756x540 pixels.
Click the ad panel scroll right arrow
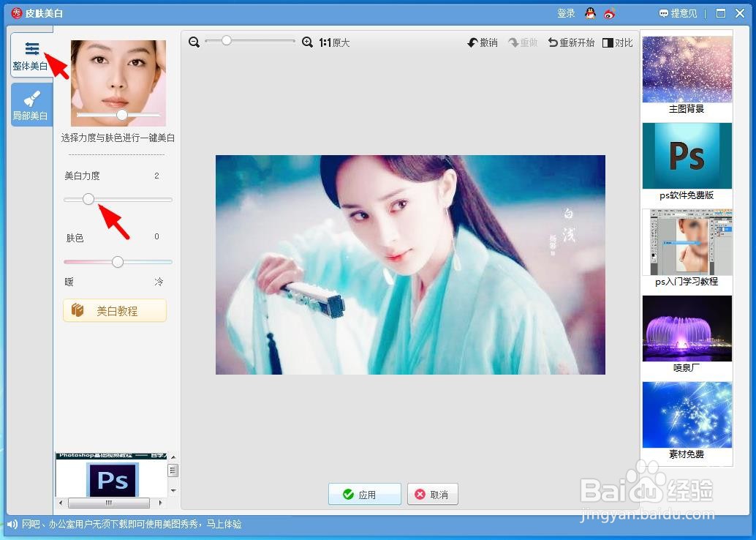tap(161, 503)
